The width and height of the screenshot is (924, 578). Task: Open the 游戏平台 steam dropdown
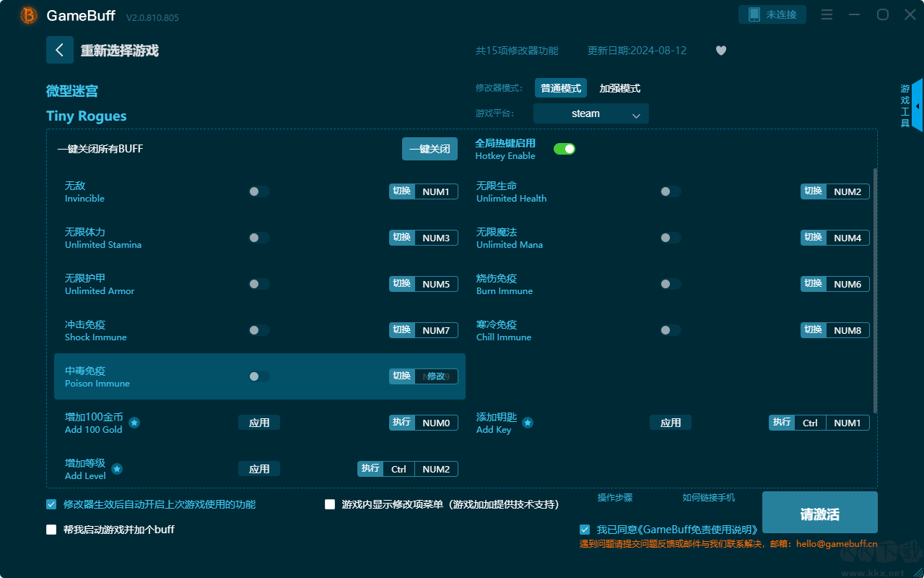pos(591,113)
